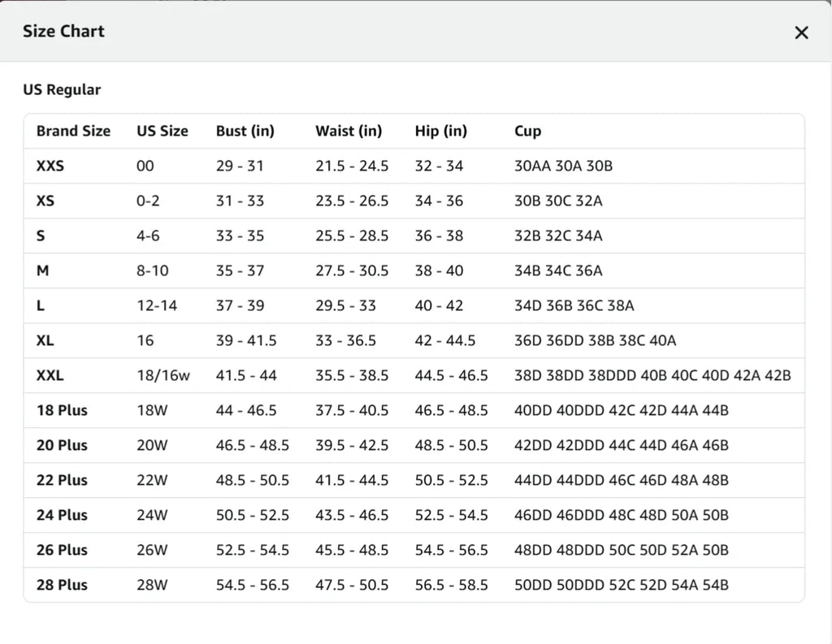The height and width of the screenshot is (644, 832).
Task: Click the Waist (in) column header
Action: point(349,131)
